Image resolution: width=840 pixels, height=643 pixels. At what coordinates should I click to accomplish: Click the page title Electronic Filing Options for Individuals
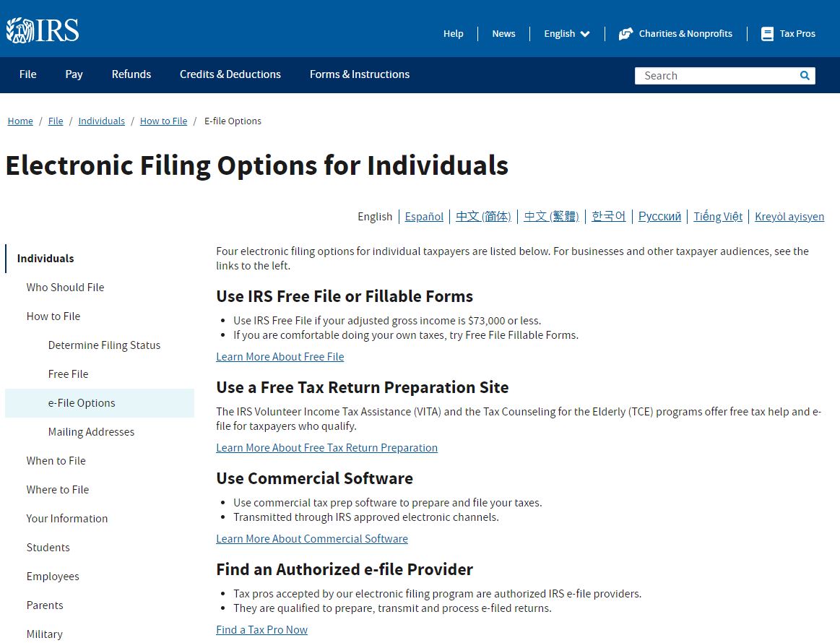click(x=256, y=165)
